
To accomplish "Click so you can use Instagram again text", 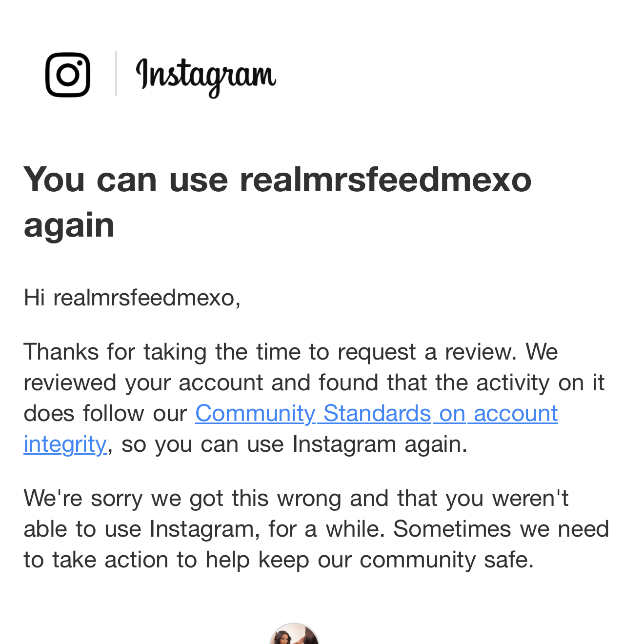I will coord(294,444).
